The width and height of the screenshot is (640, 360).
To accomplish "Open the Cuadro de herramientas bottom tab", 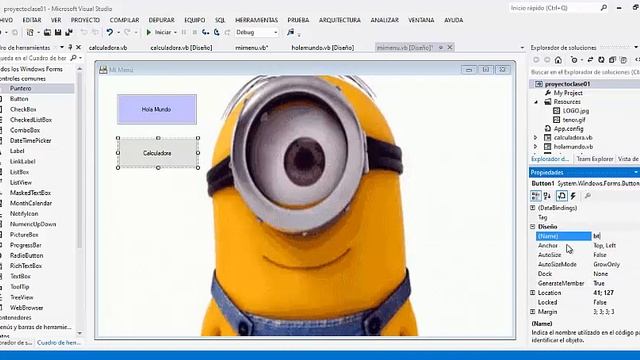I will tap(59, 343).
